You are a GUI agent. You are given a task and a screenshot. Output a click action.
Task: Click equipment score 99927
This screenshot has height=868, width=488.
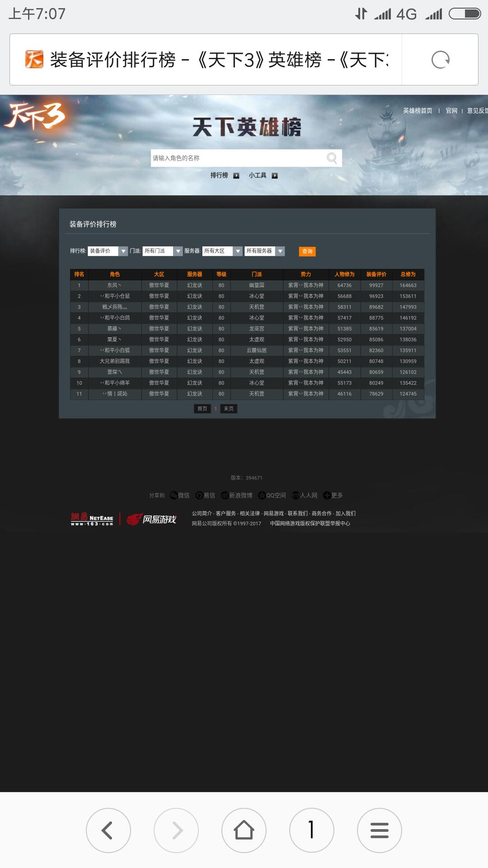click(376, 285)
